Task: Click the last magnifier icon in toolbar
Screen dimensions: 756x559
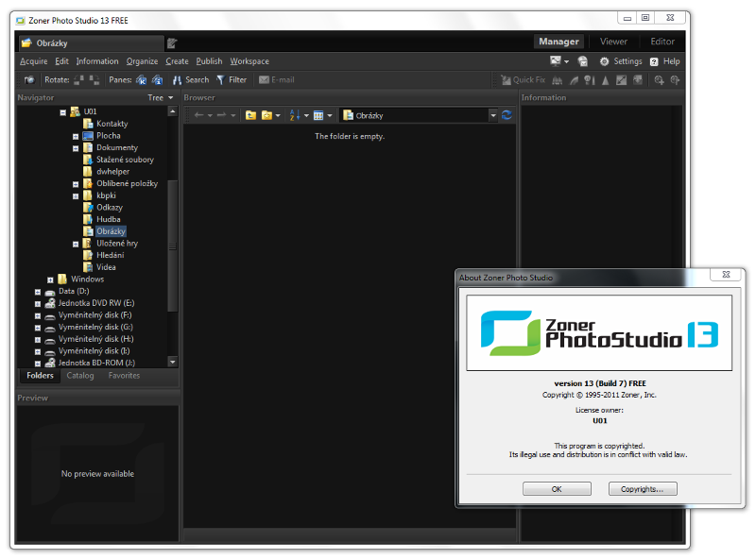Action: (x=675, y=80)
